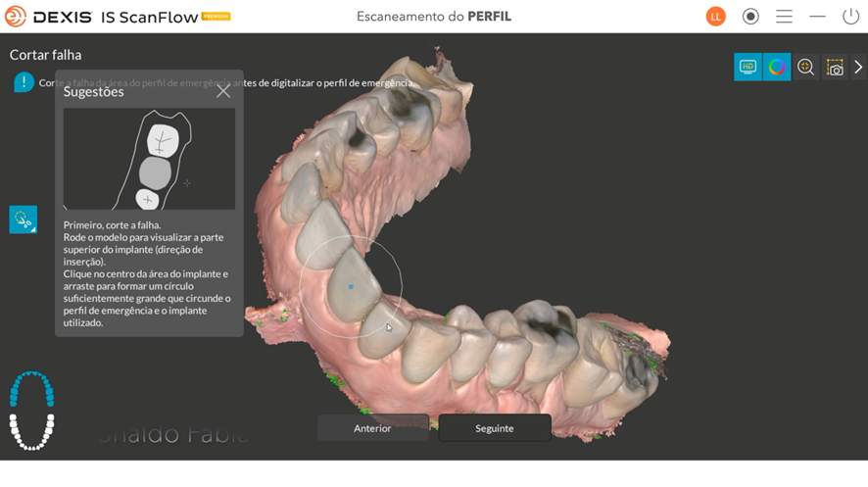This screenshot has height=487, width=868.
Task: Click the blue exclamation hint icon
Action: tap(24, 82)
